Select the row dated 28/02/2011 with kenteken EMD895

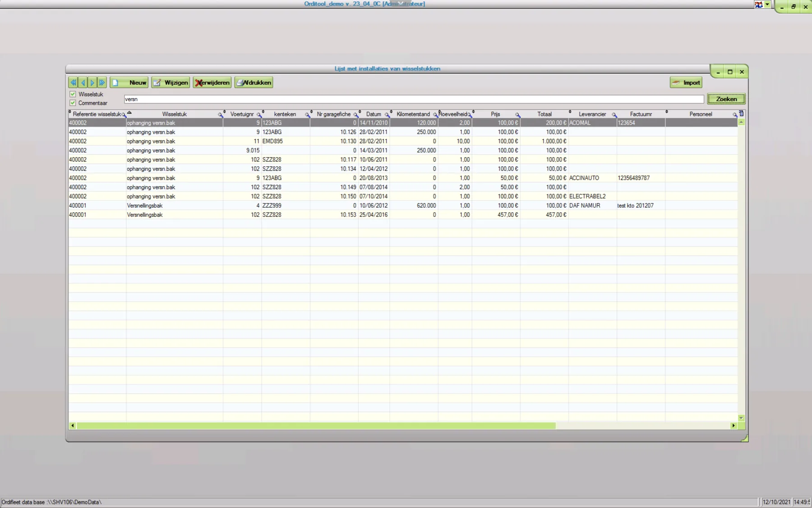403,141
